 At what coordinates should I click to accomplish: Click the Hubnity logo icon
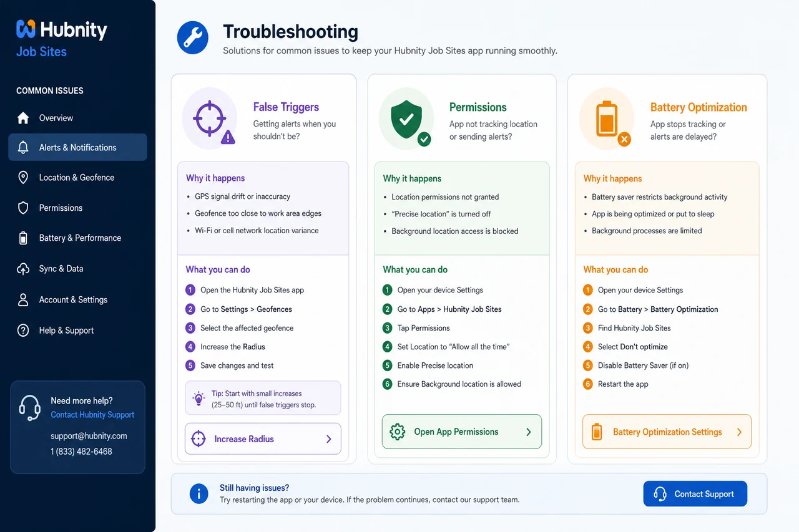click(26, 29)
